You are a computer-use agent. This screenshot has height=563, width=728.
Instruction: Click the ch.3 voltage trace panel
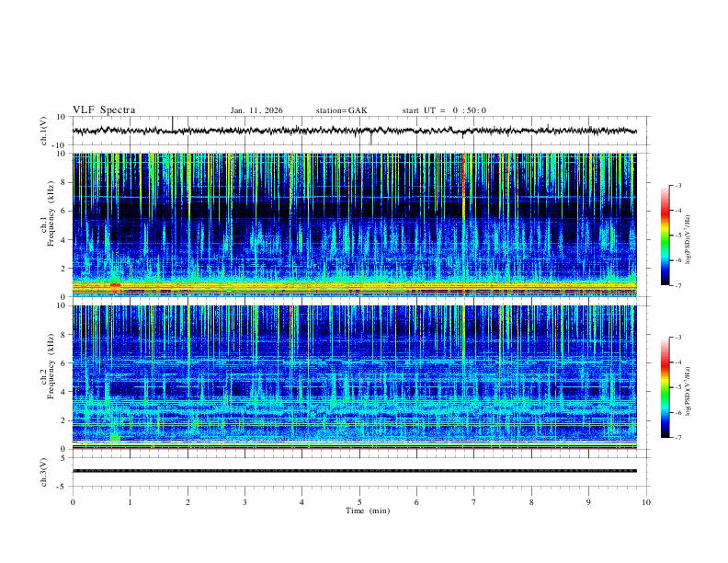[361, 472]
